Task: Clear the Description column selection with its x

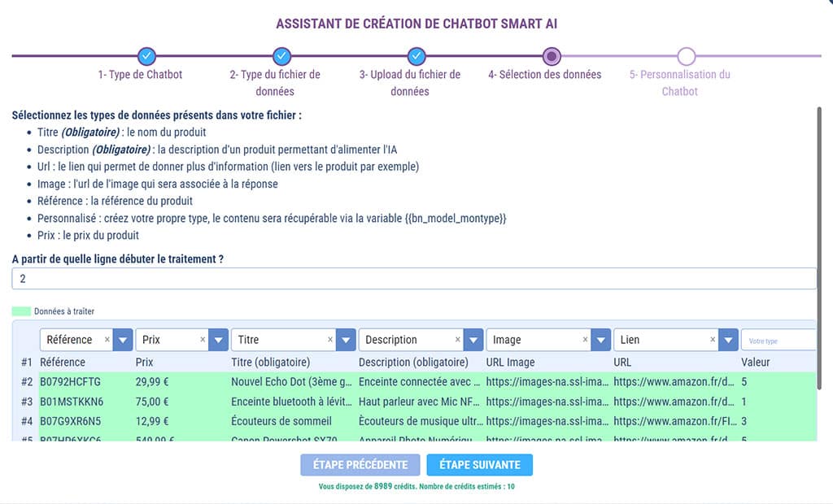Action: (457, 340)
